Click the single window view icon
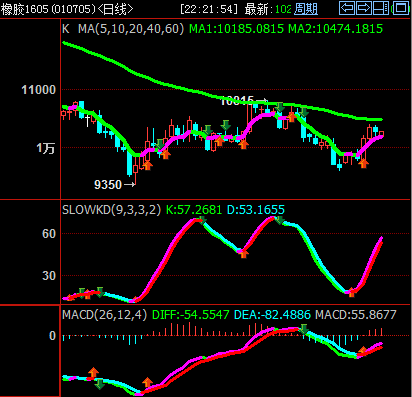This screenshot has height=397, width=412. [x=401, y=8]
